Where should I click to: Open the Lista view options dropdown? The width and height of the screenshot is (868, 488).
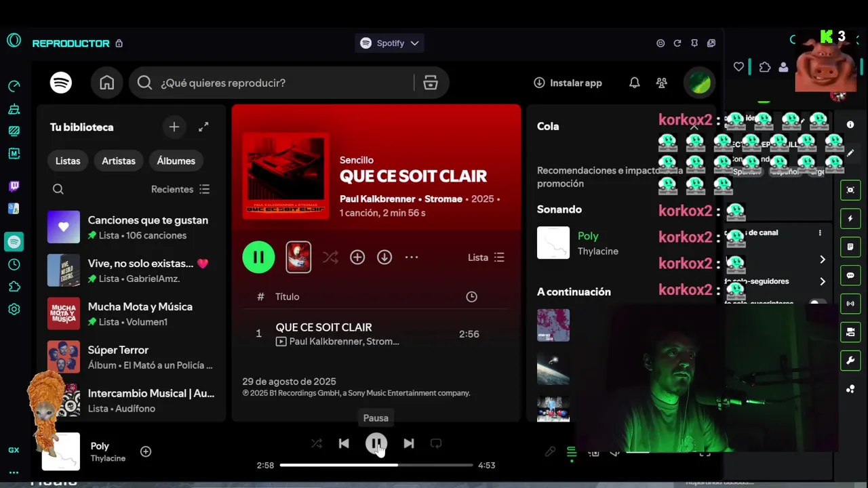click(x=486, y=257)
